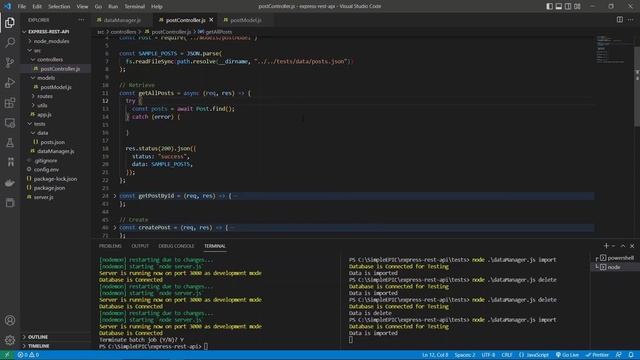Select the node terminal instance
This screenshot has height=360, width=640.
(x=615, y=267)
